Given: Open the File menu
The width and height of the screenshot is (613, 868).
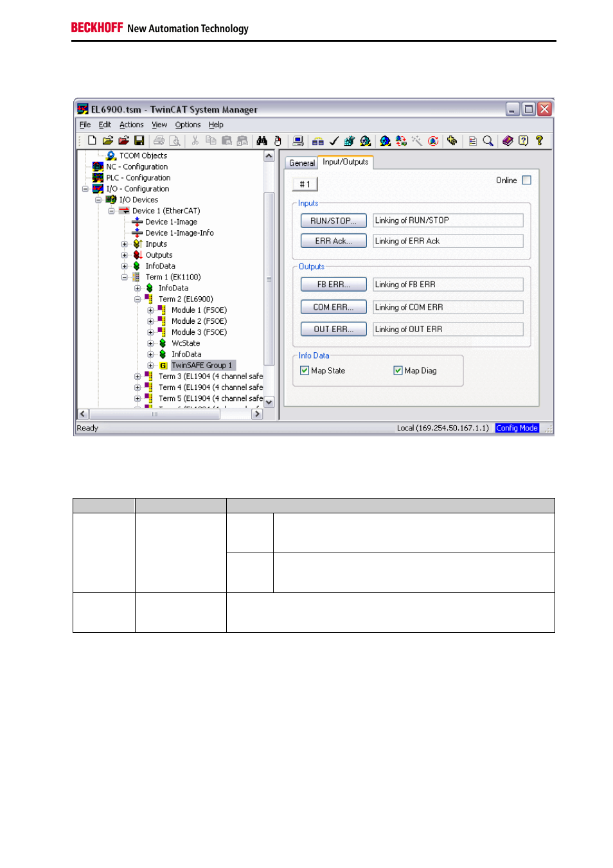Looking at the screenshot, I should (x=85, y=125).
